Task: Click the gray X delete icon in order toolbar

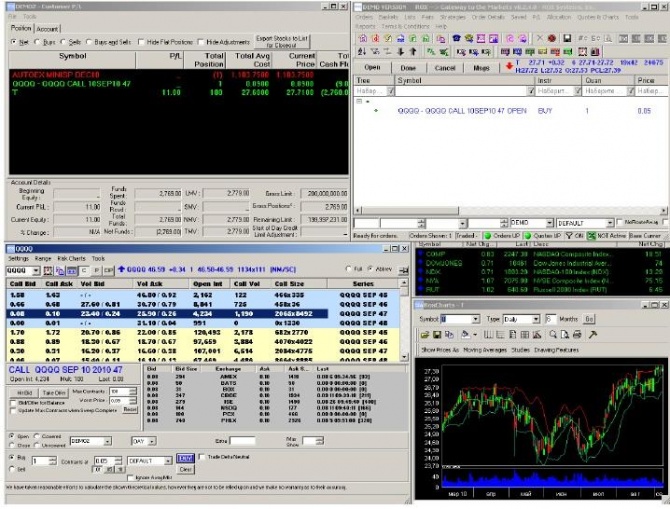Action: (x=540, y=38)
